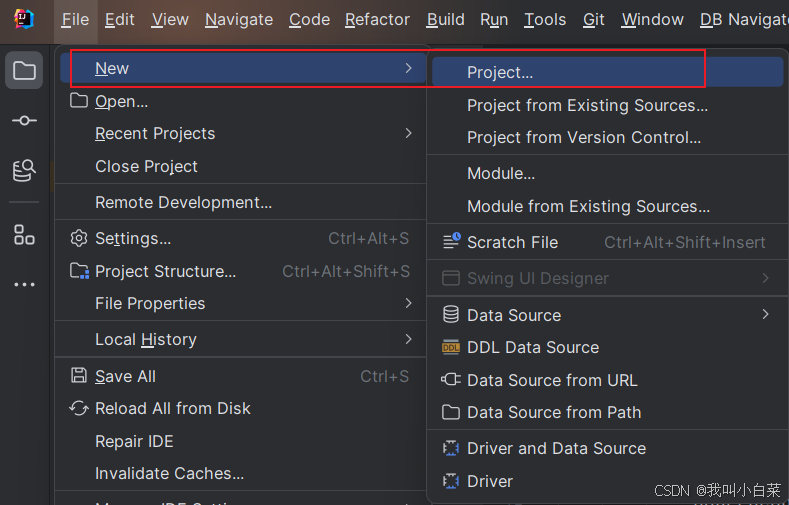
Task: Choose Module from Existing Sources
Action: click(588, 206)
